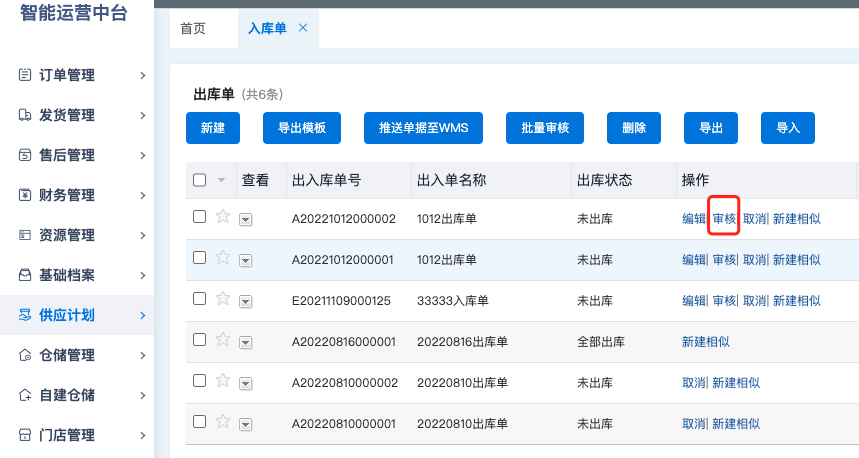Close the 入库单 tab

tap(303, 27)
